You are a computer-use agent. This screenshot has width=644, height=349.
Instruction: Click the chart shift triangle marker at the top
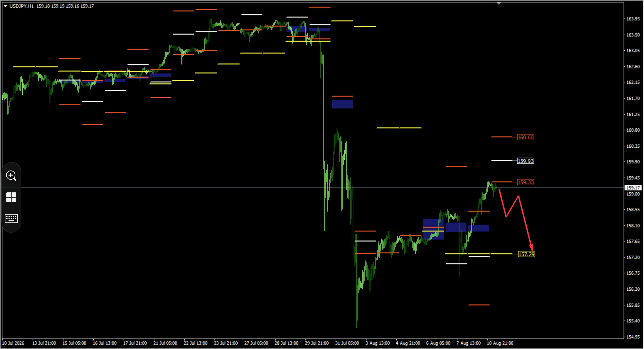point(499,4)
